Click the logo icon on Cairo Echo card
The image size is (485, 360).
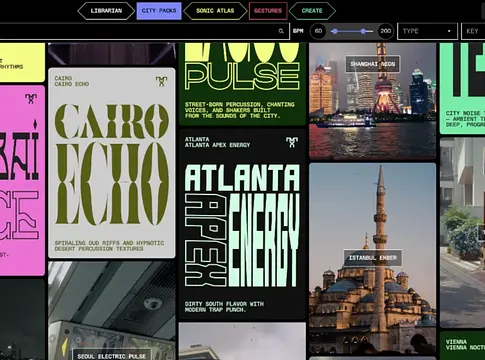(x=161, y=81)
